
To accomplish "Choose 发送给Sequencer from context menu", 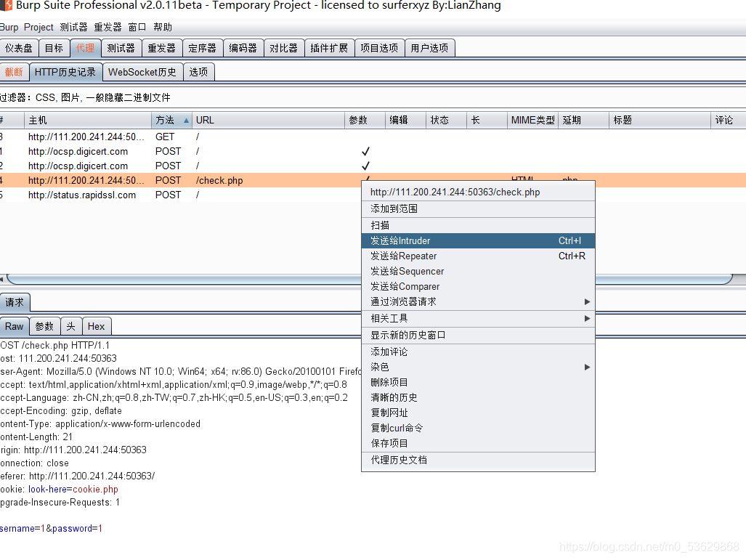I will pyautogui.click(x=478, y=271).
